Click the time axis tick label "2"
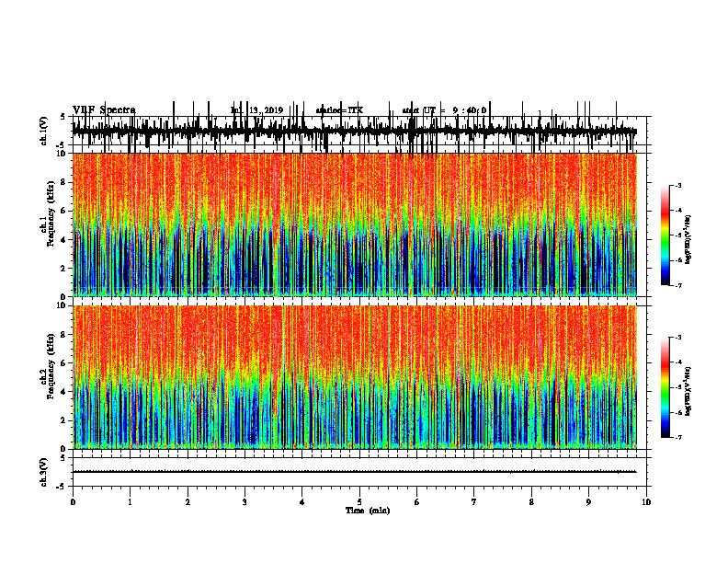 188,502
